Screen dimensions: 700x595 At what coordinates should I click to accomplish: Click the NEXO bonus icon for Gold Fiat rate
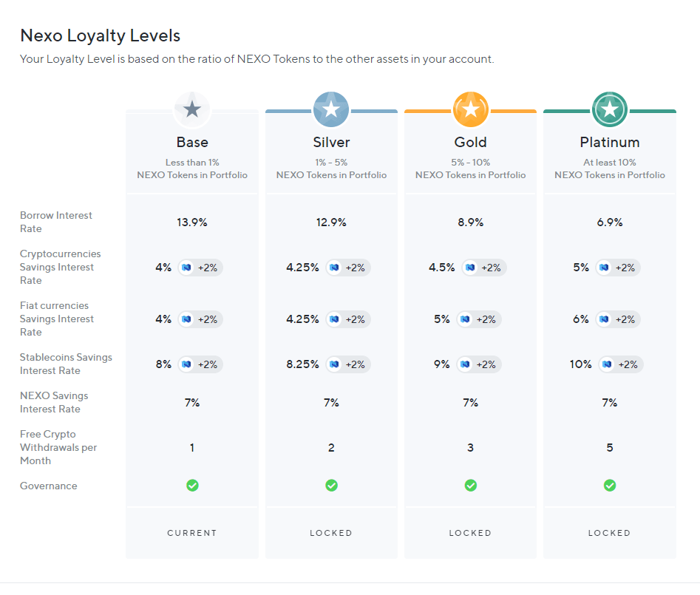pos(465,319)
